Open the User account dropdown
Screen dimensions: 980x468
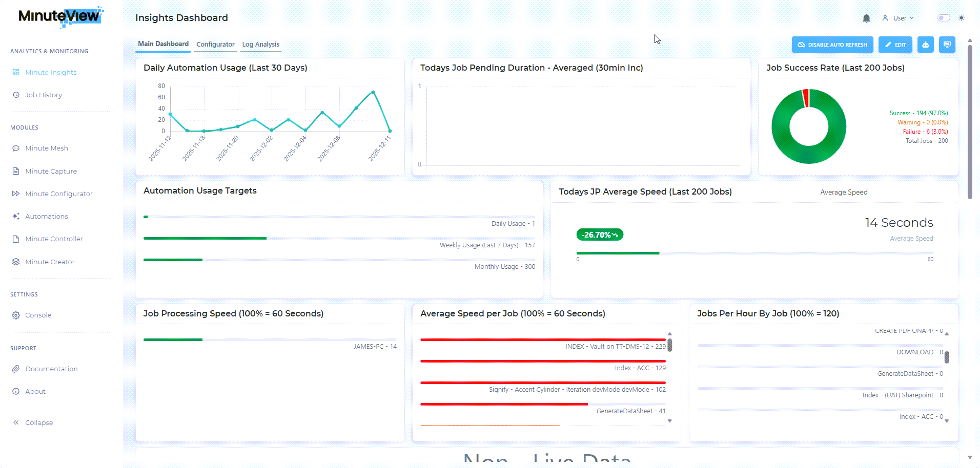899,18
